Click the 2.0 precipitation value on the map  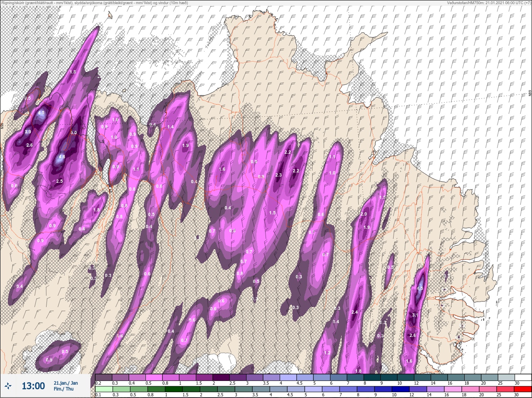pos(364,214)
